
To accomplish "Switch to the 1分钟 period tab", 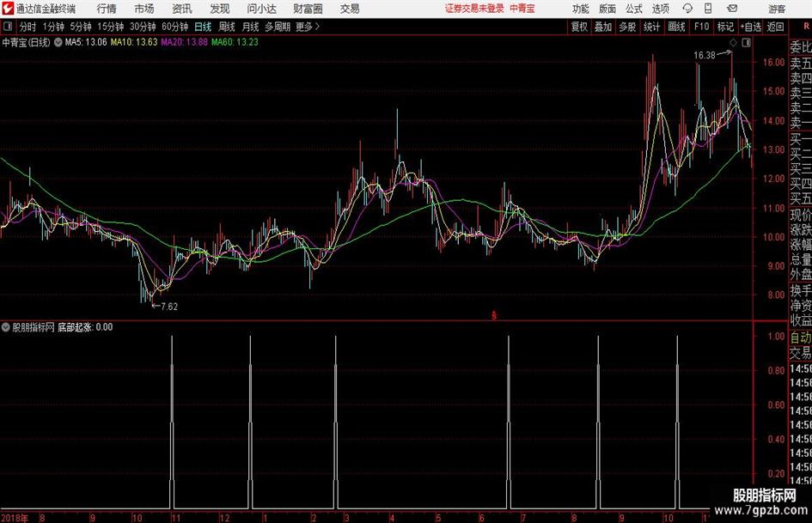I will tap(52, 27).
